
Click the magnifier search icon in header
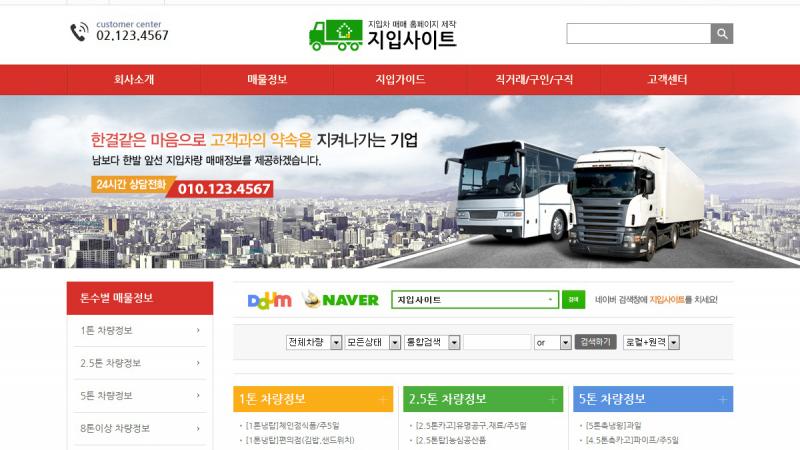coord(721,34)
